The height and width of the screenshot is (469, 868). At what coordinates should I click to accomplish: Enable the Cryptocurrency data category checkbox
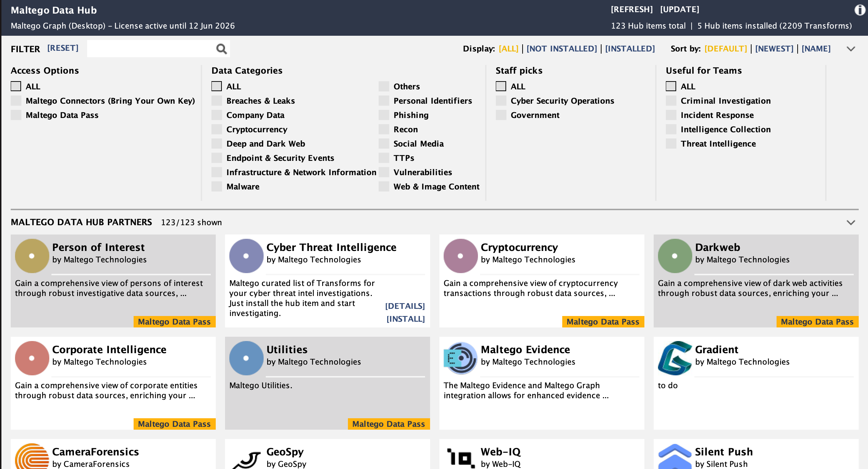(217, 129)
